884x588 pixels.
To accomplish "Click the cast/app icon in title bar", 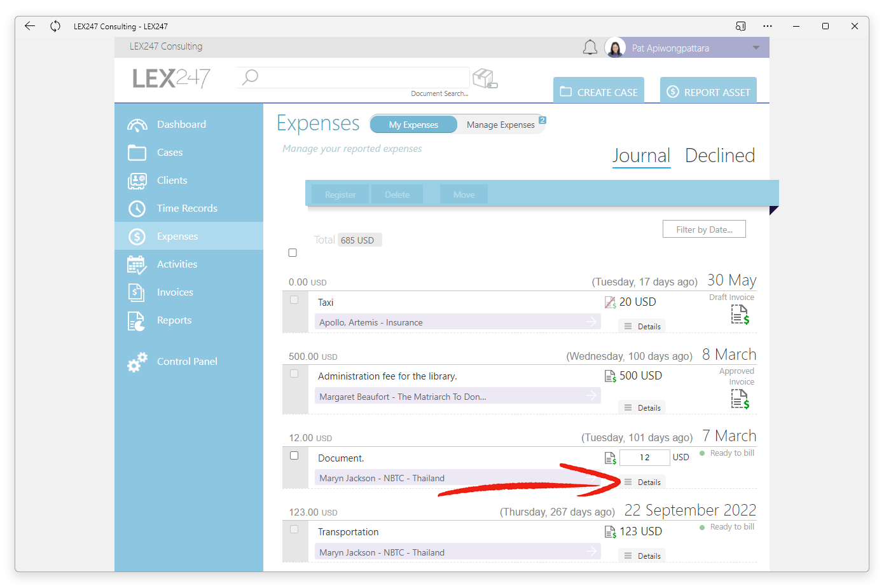I will 740,26.
